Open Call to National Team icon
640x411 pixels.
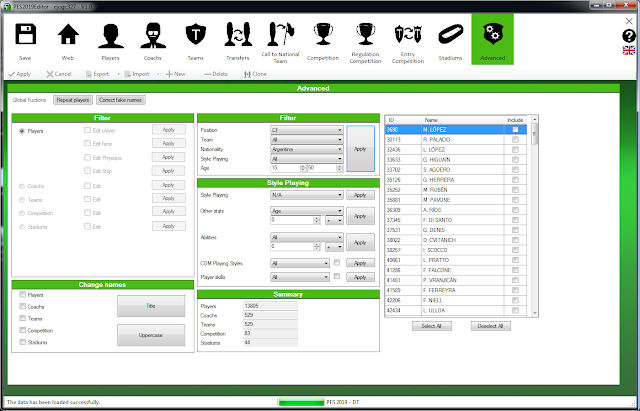coord(280,34)
